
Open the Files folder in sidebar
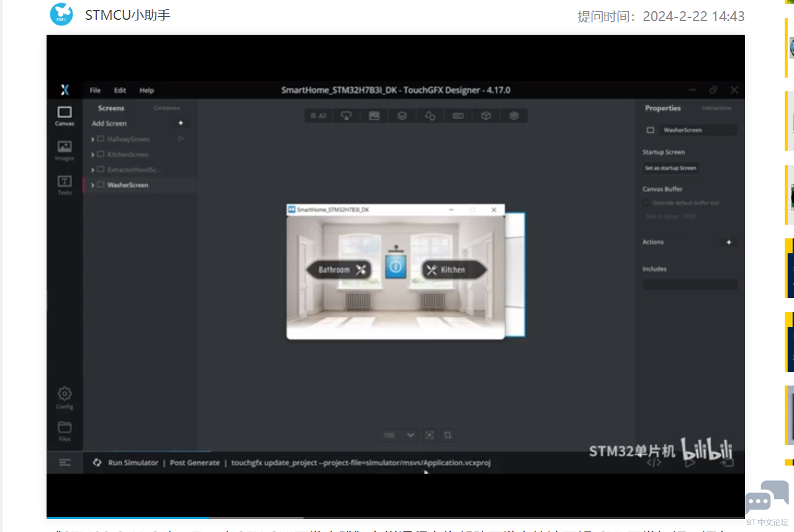click(65, 431)
